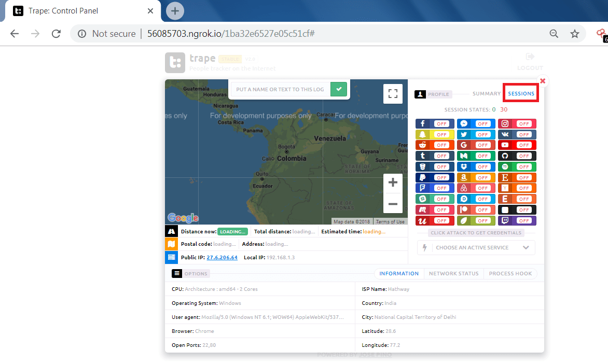608x364 pixels.
Task: Click the Local IP value 192.168.1.3
Action: coord(280,257)
